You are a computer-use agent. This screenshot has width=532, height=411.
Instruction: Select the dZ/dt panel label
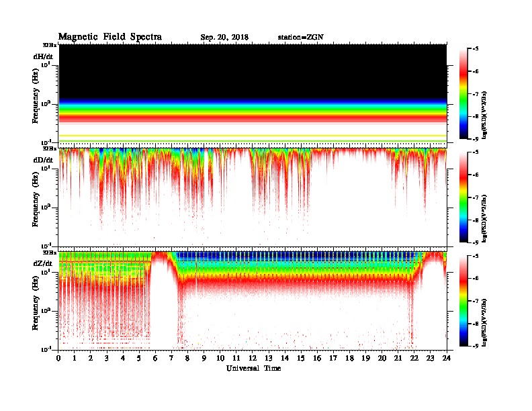tap(43, 263)
